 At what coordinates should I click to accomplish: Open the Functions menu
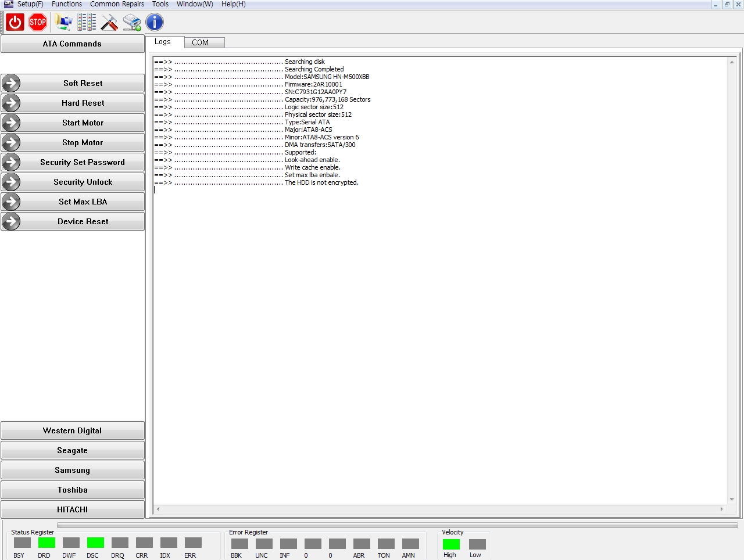point(67,4)
